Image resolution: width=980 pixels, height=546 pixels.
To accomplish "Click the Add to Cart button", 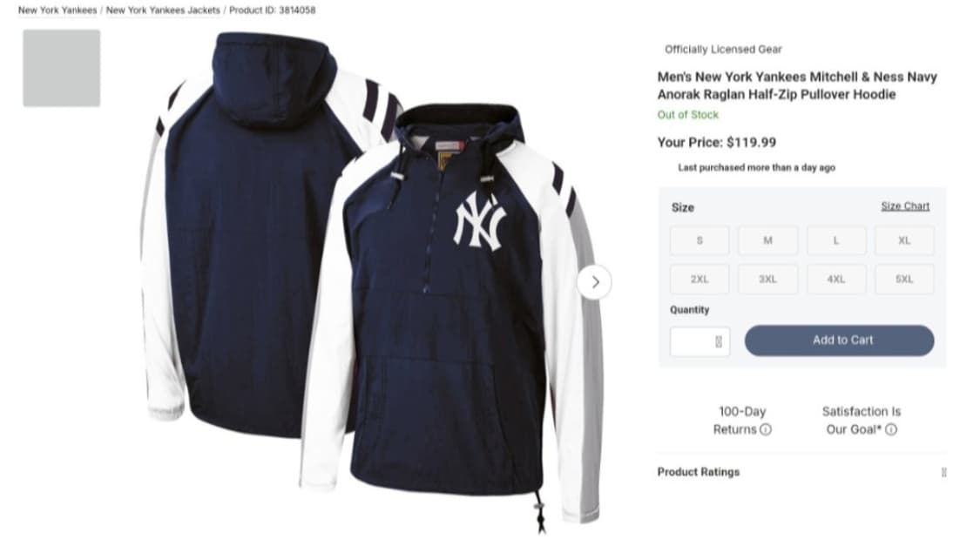I will point(840,340).
